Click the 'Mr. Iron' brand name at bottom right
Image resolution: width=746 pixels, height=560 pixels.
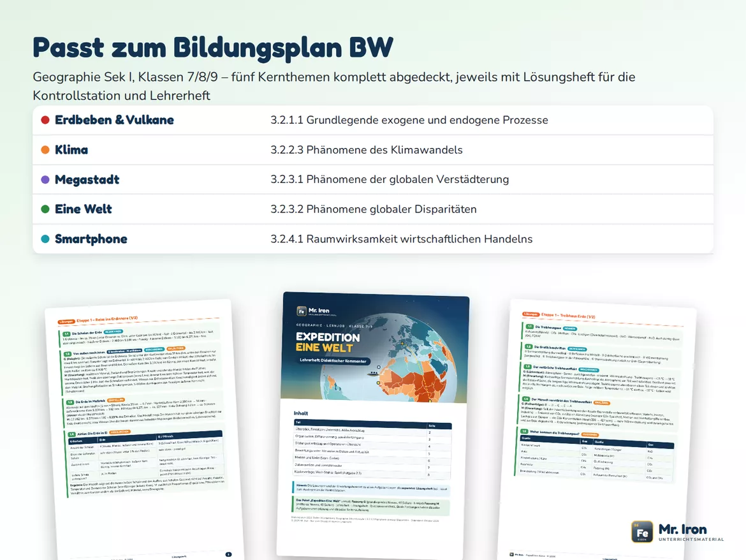click(x=682, y=529)
